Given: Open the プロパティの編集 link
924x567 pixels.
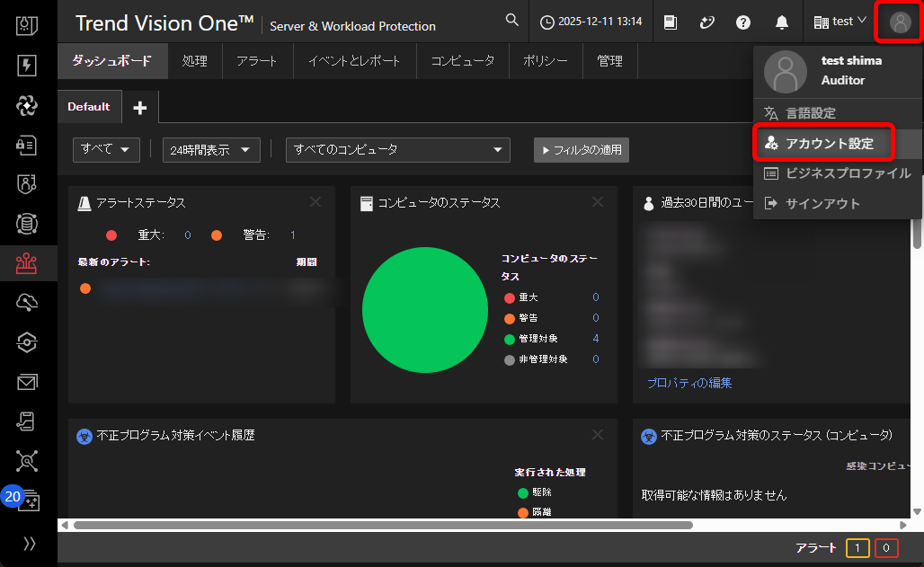Looking at the screenshot, I should [689, 382].
